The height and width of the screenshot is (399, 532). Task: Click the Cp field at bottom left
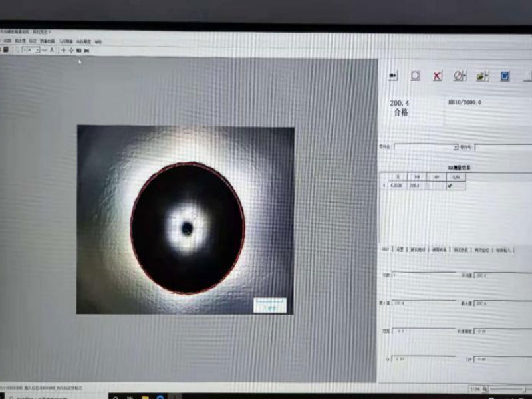pyautogui.click(x=424, y=359)
